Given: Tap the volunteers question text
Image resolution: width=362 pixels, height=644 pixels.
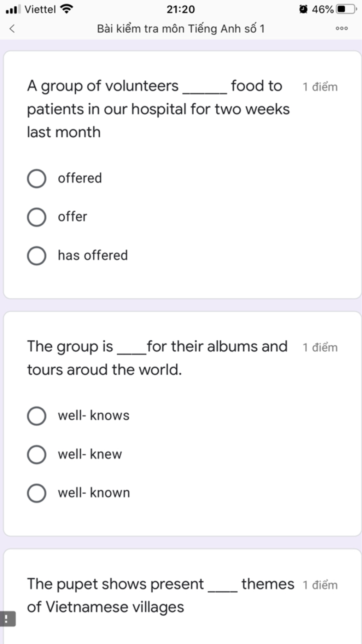Looking at the screenshot, I should (158, 109).
